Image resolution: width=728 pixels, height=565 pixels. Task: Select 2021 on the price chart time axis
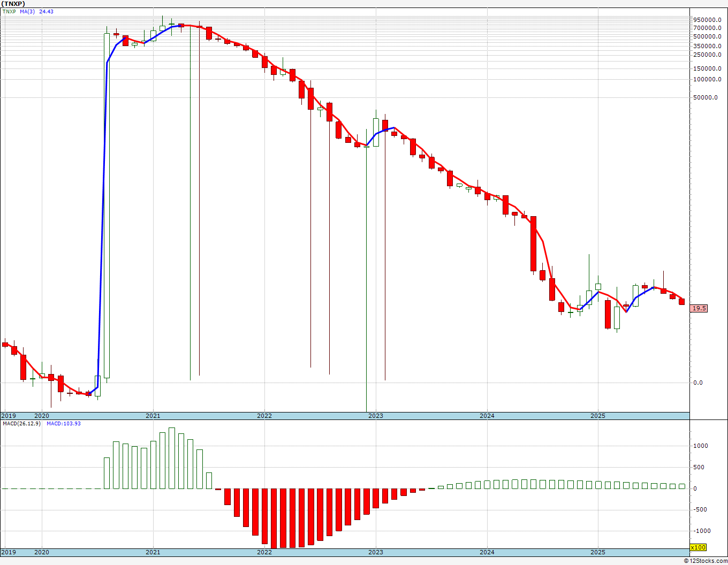click(153, 416)
